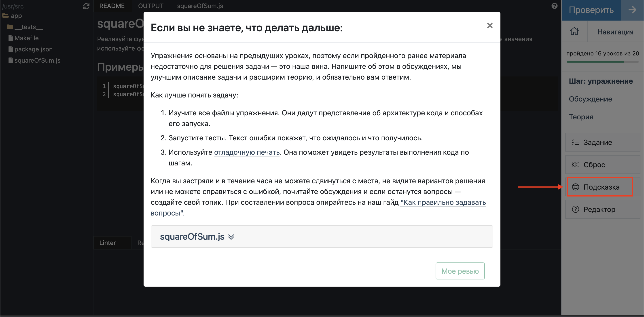Follow the отладочную печать link
This screenshot has height=317, width=644.
[x=246, y=152]
